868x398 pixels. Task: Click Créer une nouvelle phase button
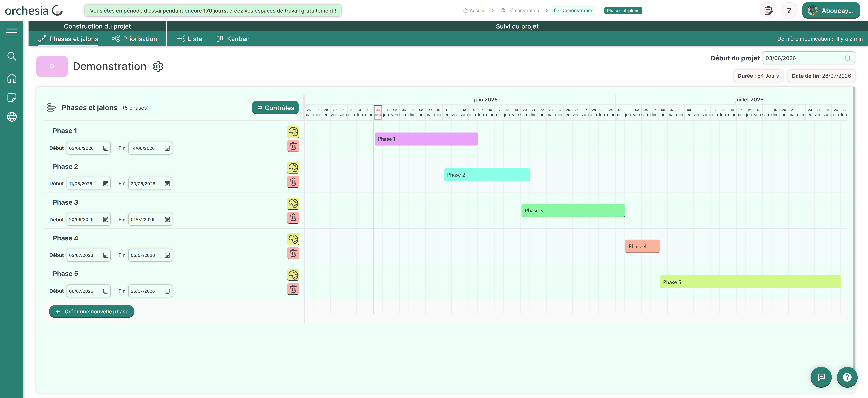92,312
